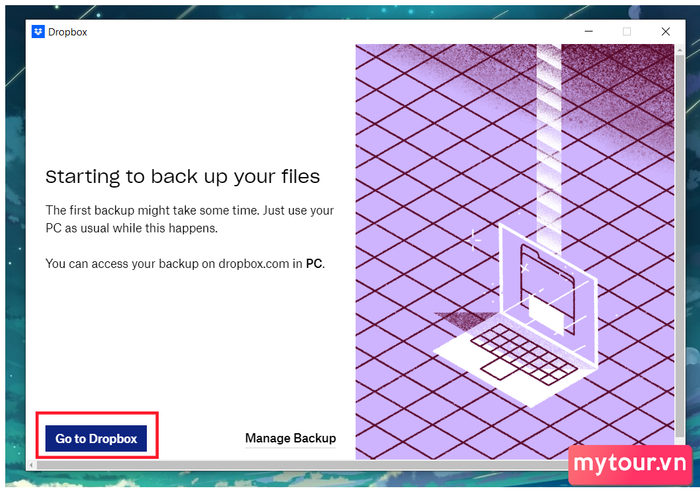Open the Manage Backup link

(x=290, y=438)
